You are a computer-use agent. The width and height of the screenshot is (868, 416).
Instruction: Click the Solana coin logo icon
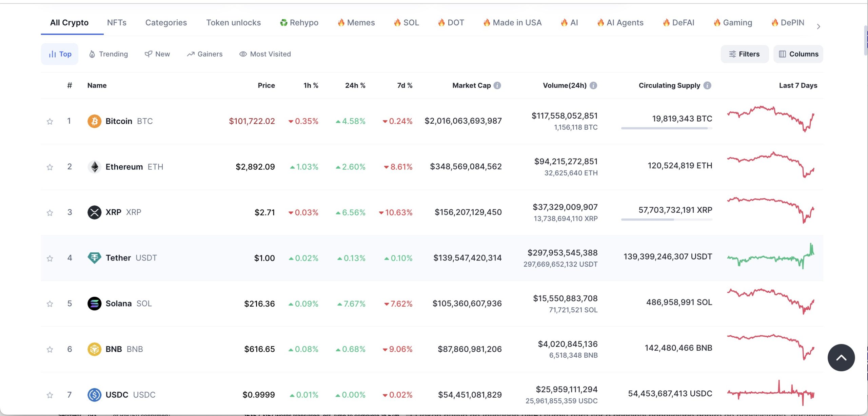tap(94, 304)
